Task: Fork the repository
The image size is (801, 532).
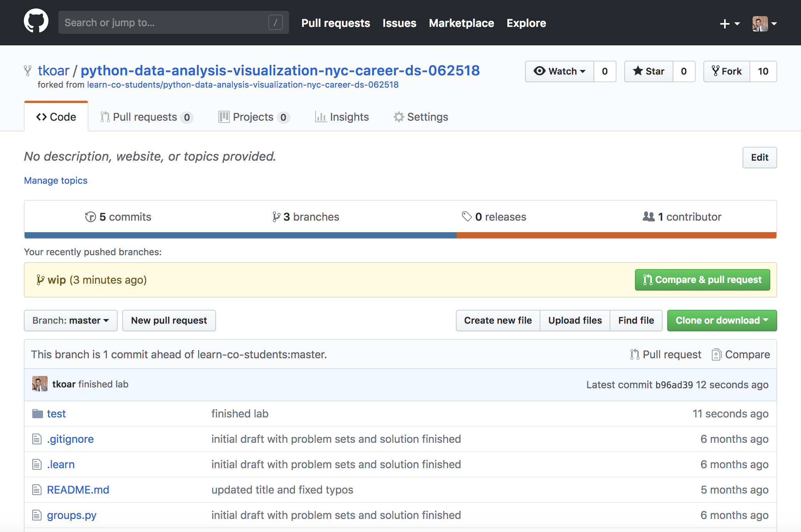Action: 727,71
